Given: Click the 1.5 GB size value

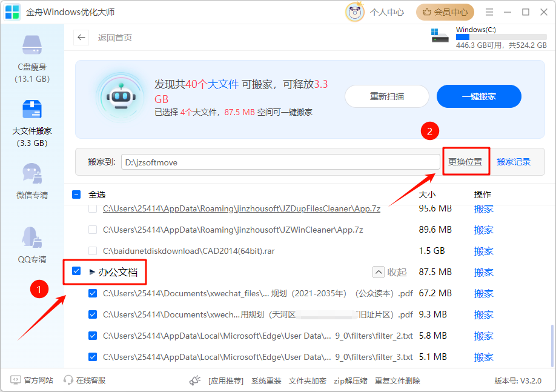Looking at the screenshot, I should click(432, 251).
